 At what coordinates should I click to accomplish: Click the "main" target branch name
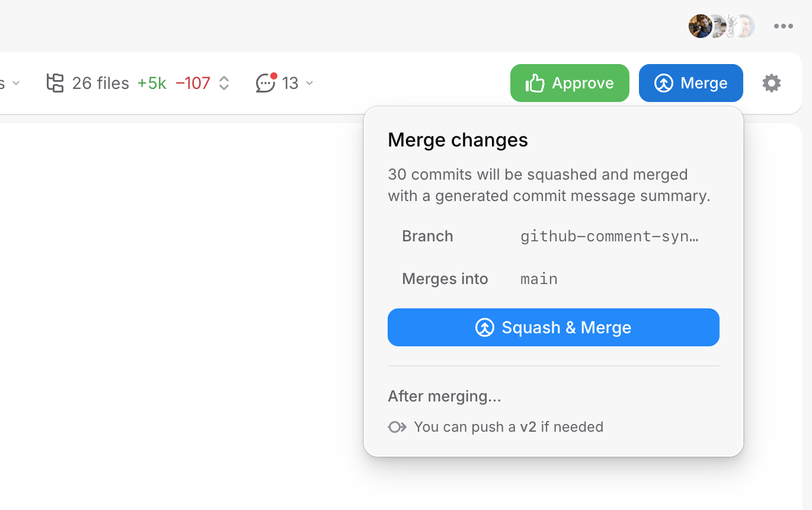pyautogui.click(x=539, y=279)
